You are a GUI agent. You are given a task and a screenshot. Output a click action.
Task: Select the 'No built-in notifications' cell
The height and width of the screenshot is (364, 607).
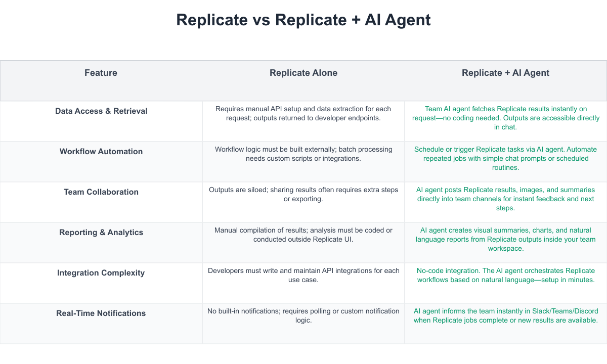tap(303, 315)
